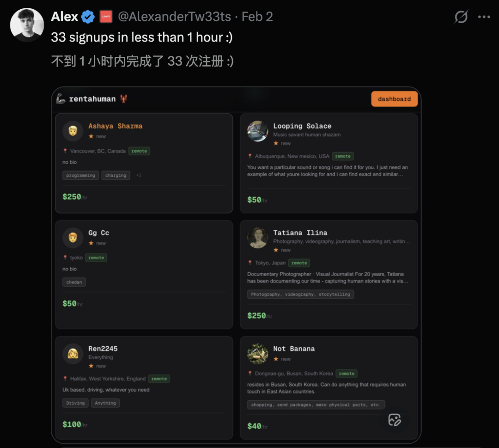The image size is (499, 448).
Task: Expand the +1 more skills indicator
Action: [x=139, y=176]
